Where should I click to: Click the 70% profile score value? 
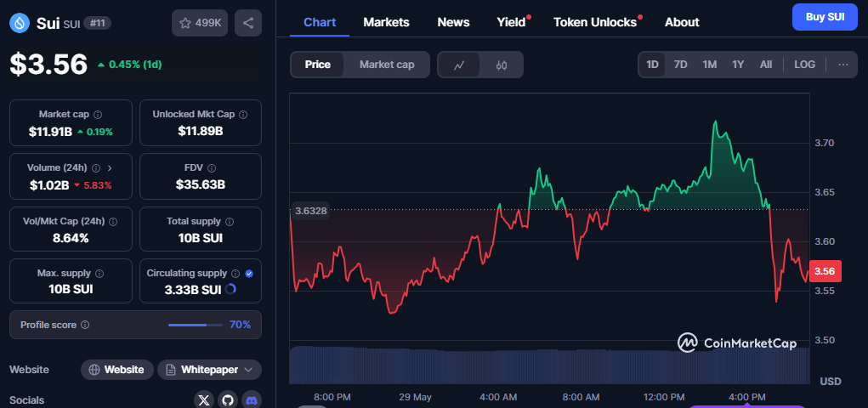[x=241, y=325]
